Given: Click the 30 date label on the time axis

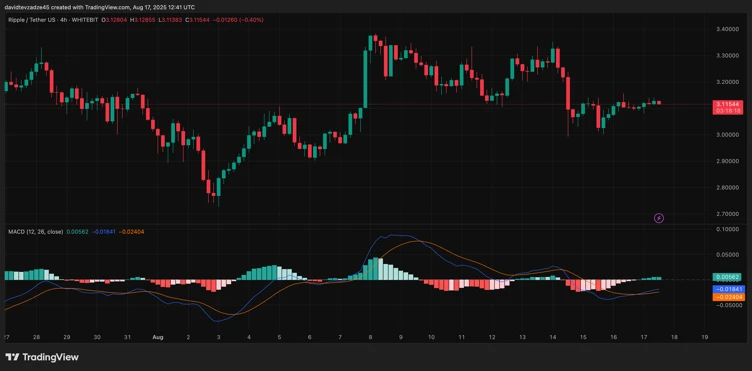Looking at the screenshot, I should (97, 337).
